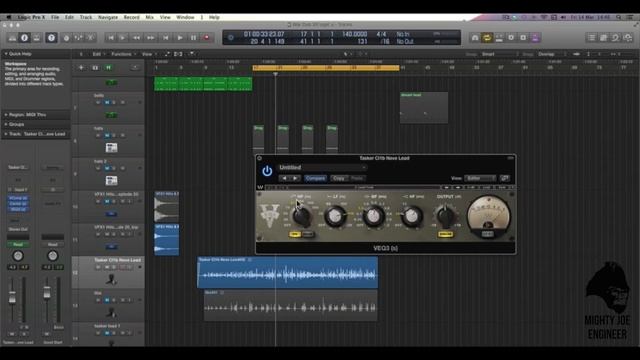Open the Mix menu in the menu bar
The image size is (640, 360).
pyautogui.click(x=150, y=17)
